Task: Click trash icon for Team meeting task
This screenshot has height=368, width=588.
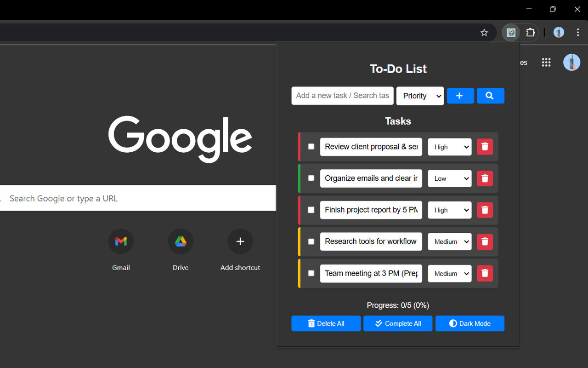Action: [485, 273]
